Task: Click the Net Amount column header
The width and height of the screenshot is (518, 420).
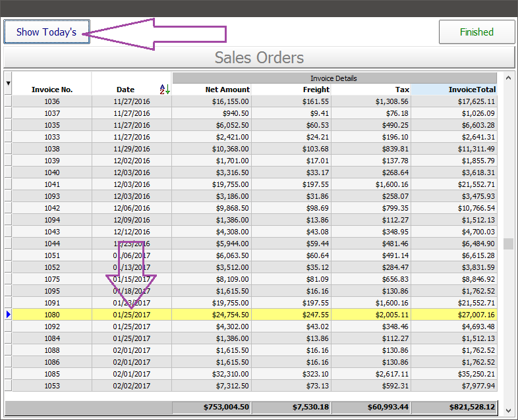Action: 212,90
